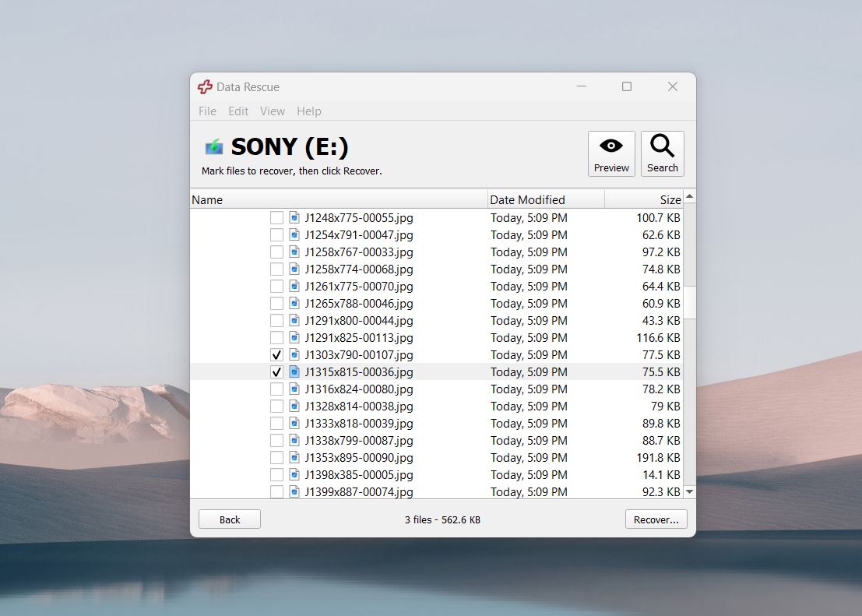Open Search with the magnifier icon
This screenshot has height=616, width=862.
point(663,154)
